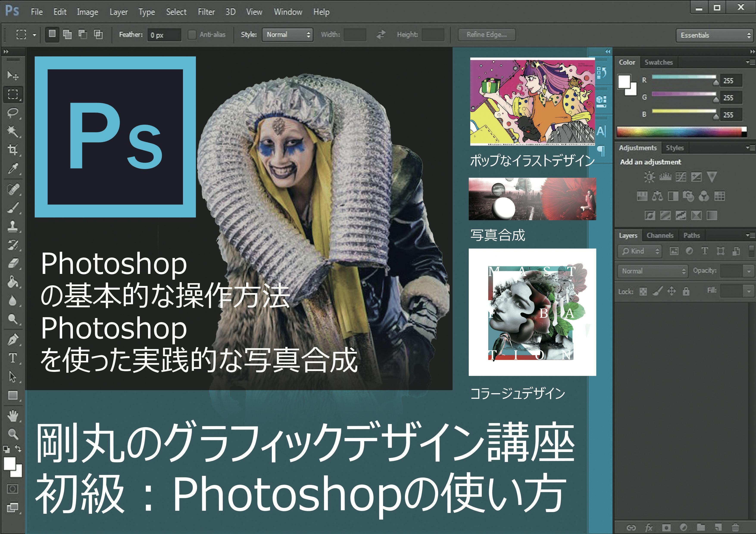Open the layer blend mode dropdown
Image resolution: width=756 pixels, height=534 pixels.
(653, 271)
